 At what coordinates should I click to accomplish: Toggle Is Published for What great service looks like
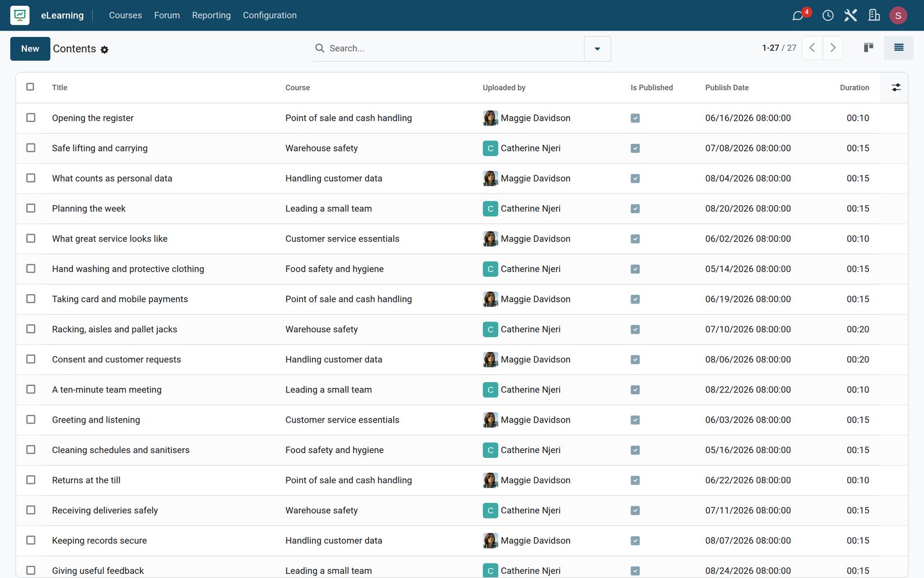(635, 239)
